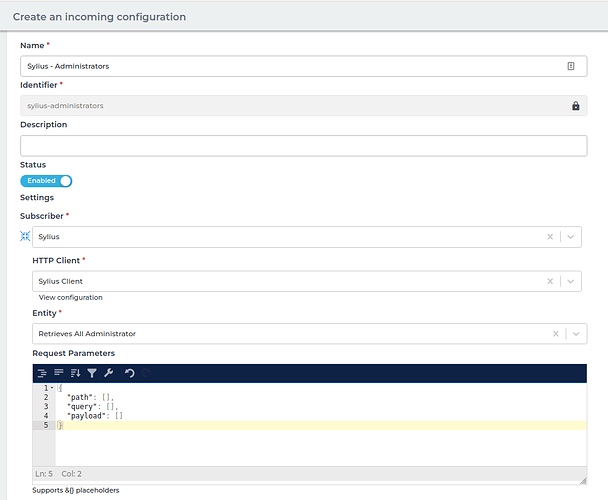Expand the Entity dropdown chevron
This screenshot has width=608, height=500.
[x=576, y=334]
